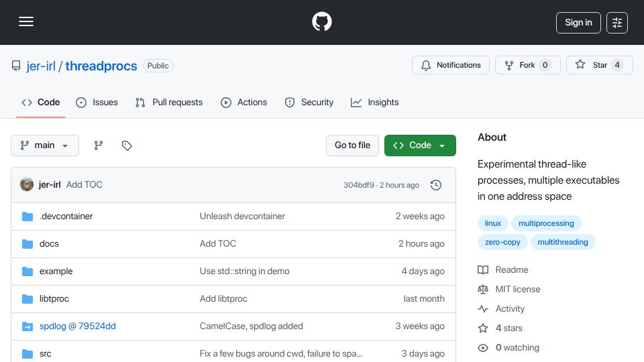Open commit Add libtproc
644x362 pixels.
click(223, 299)
